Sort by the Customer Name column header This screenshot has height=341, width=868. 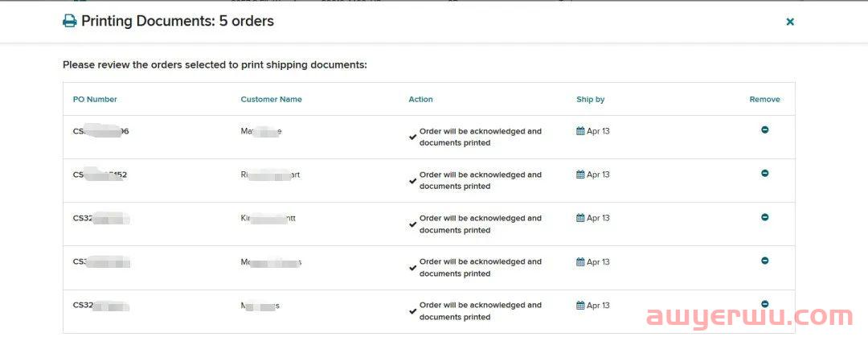click(x=272, y=100)
